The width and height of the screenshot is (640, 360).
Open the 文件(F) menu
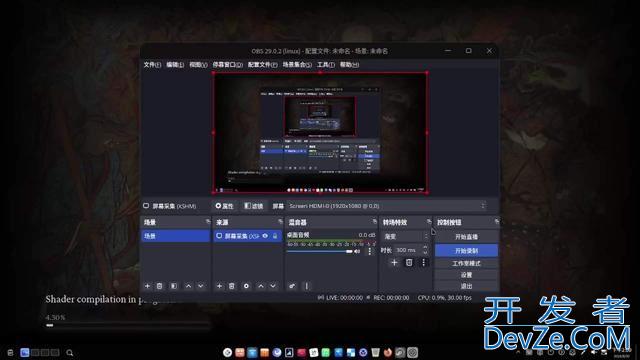point(152,64)
